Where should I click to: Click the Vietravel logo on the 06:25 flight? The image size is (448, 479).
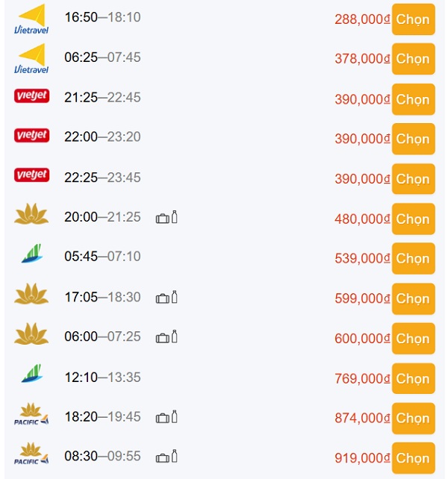click(x=31, y=58)
